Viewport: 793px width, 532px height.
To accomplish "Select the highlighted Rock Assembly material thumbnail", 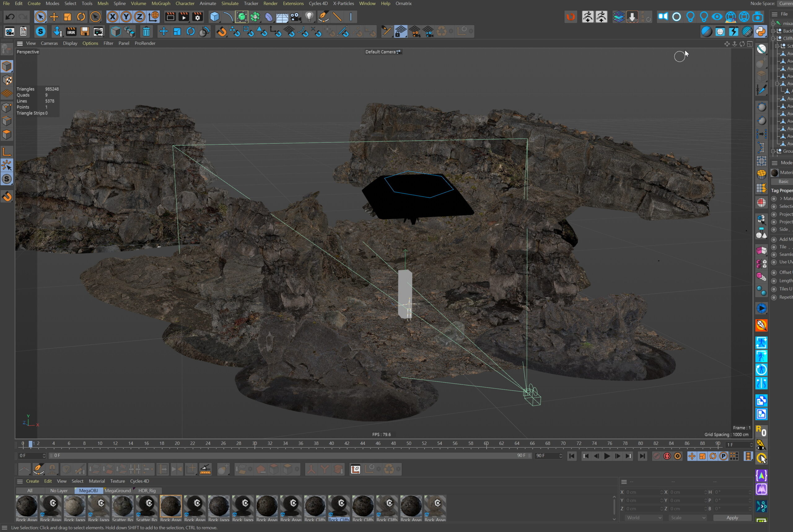I will coord(171,506).
